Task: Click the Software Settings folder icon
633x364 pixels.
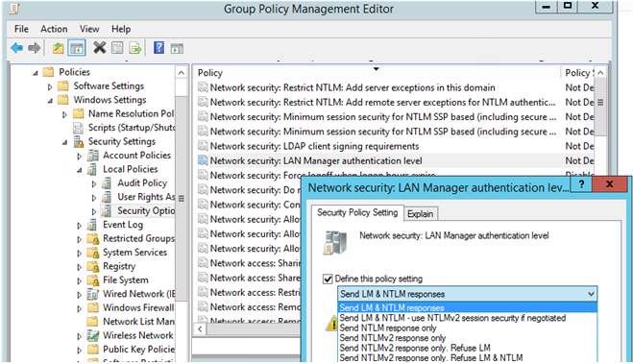Action: pyautogui.click(x=63, y=85)
